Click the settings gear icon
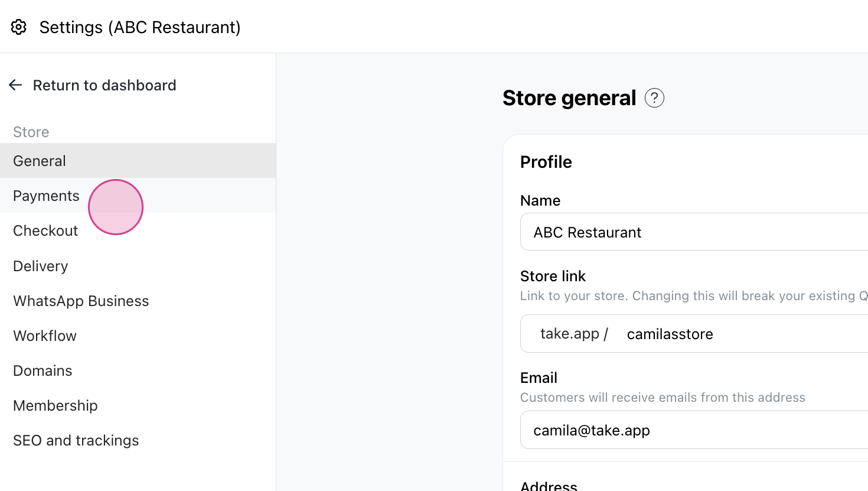Screen dimensions: 868x491 pos(19,27)
